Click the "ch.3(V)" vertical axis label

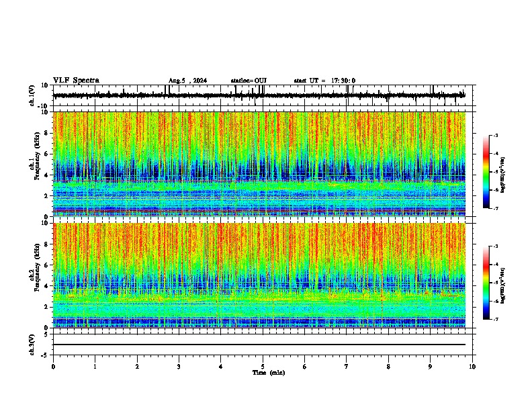[32, 345]
